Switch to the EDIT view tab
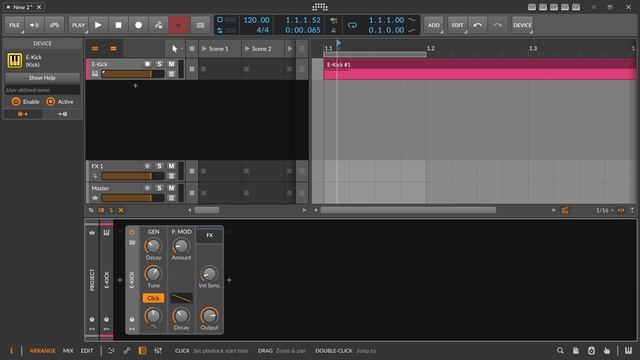Viewport: 640px width, 360px height. click(87, 351)
